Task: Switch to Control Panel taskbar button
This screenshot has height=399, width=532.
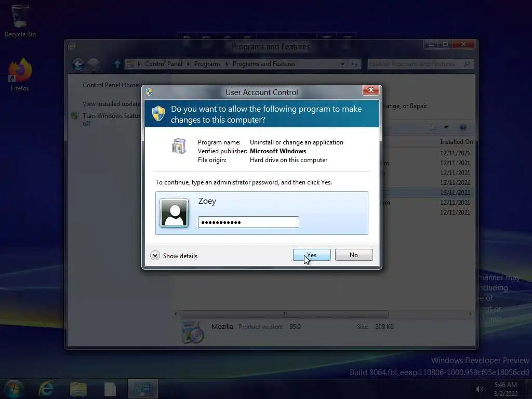Action: (x=142, y=389)
